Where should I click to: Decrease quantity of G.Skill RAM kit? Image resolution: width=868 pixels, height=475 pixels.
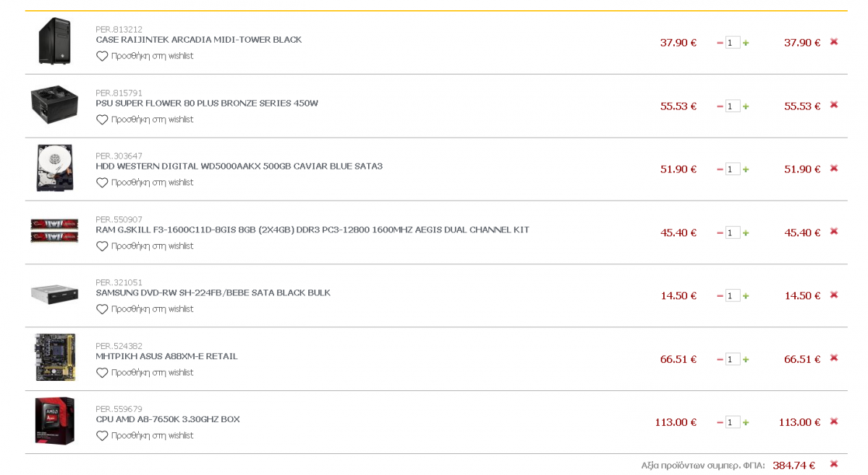pos(720,233)
